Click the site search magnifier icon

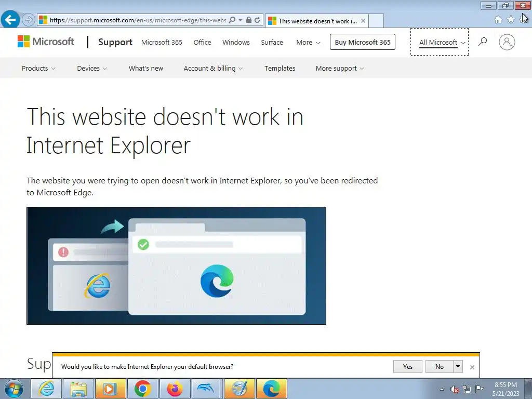(x=483, y=42)
